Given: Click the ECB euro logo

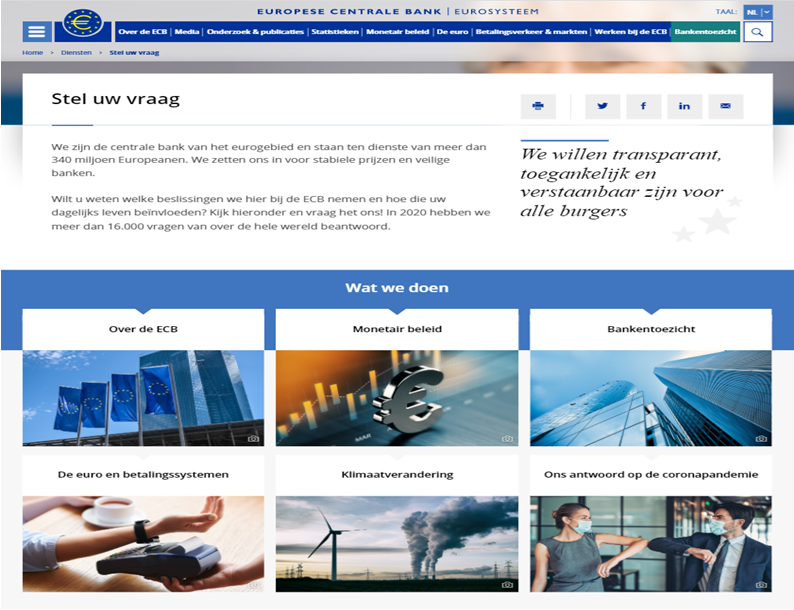Looking at the screenshot, I should coord(83,24).
